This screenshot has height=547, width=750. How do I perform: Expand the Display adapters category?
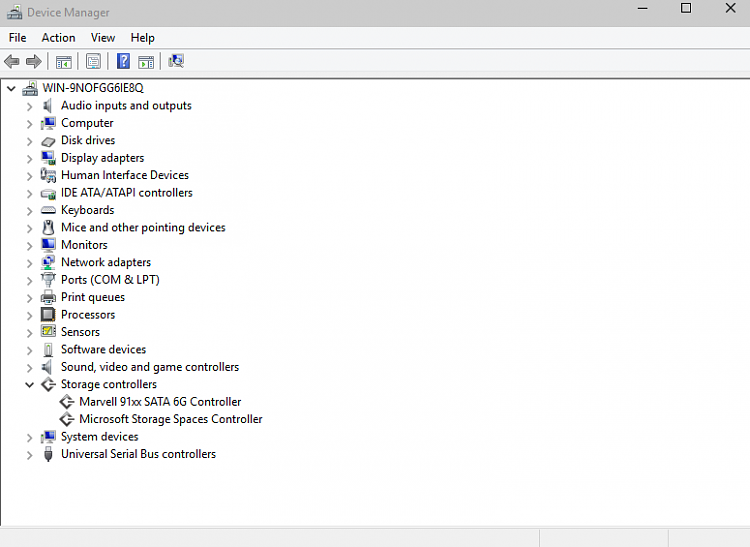(x=29, y=159)
